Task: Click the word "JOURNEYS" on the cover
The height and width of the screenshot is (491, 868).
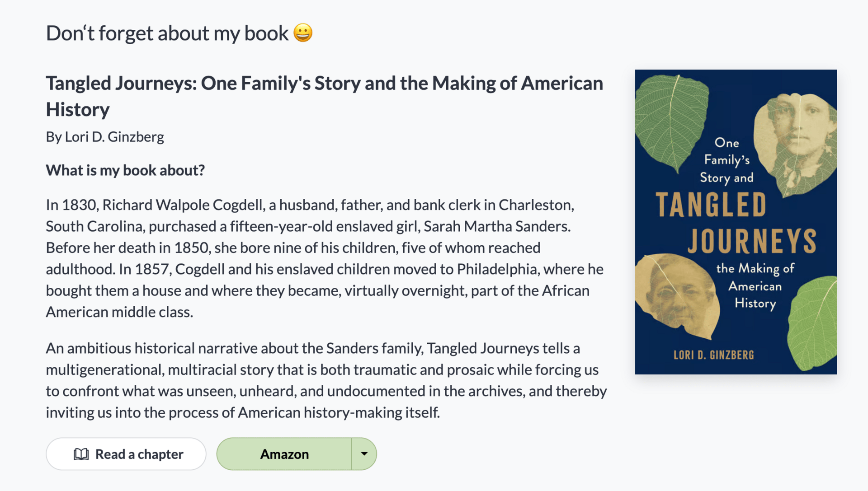Action: tap(752, 241)
